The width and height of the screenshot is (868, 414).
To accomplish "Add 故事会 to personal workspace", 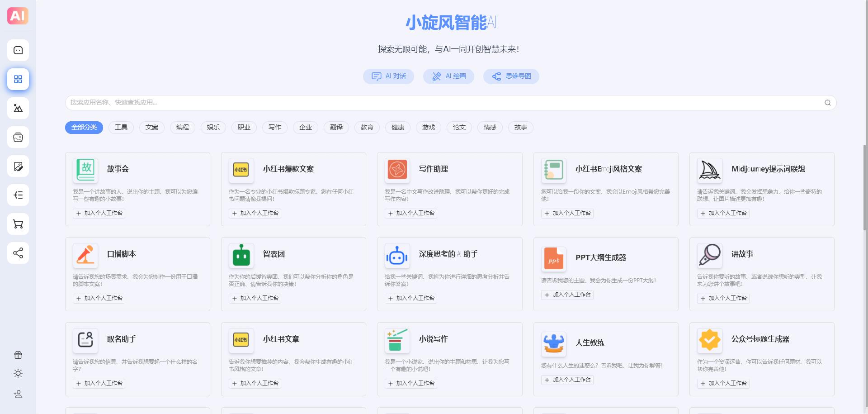I will (x=99, y=213).
